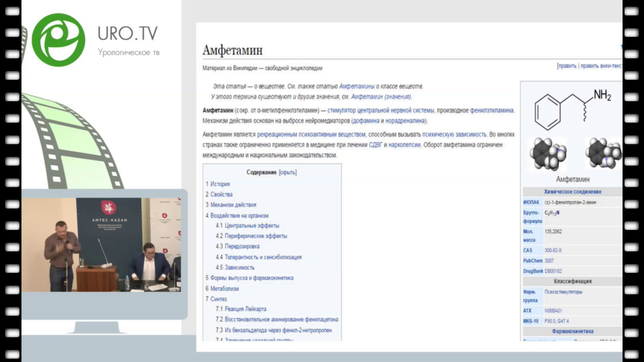The image size is (644, 362).
Task: Collapse contents using the 'скрыть' toggle
Action: (287, 172)
